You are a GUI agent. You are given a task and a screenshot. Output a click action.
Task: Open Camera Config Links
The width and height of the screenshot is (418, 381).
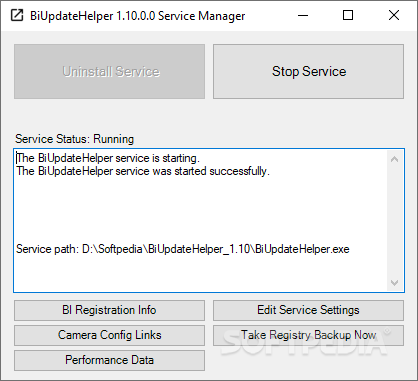(109, 335)
